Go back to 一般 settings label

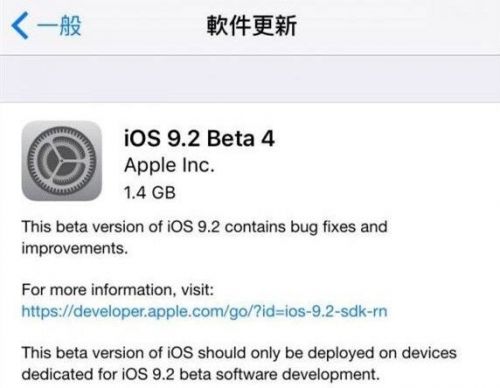click(x=59, y=26)
